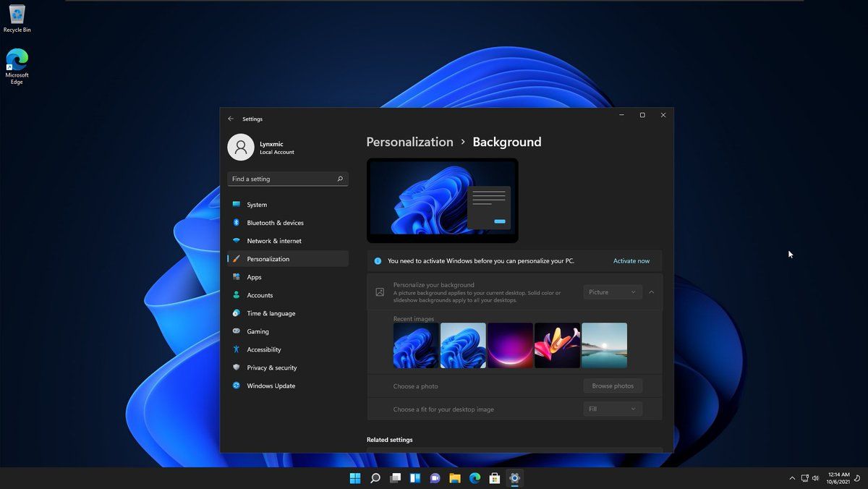Click the Activate now link

pyautogui.click(x=631, y=261)
